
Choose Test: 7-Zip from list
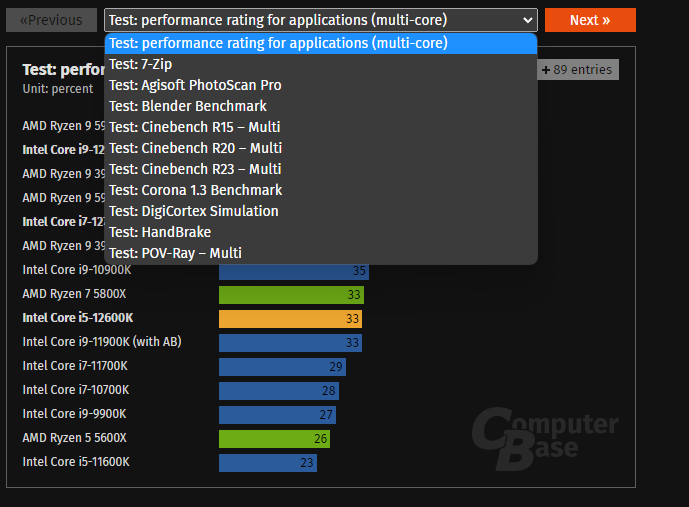click(x=321, y=64)
